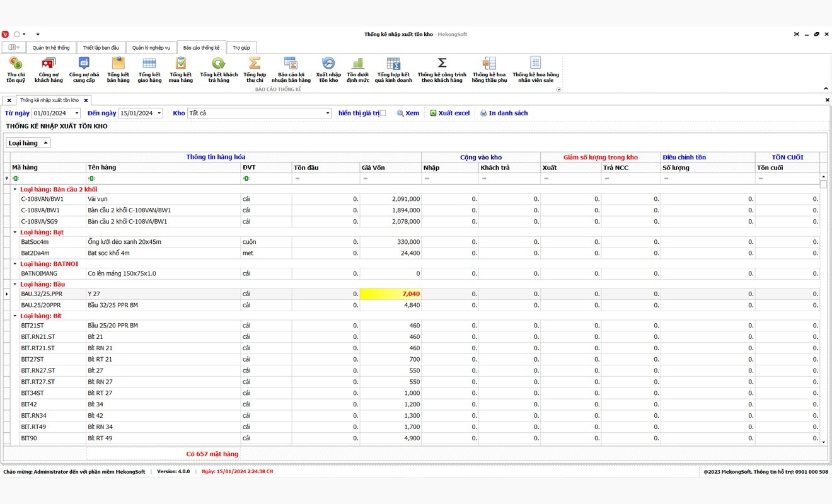
Task: Click Công nợ nhà cung cấp icon
Action: click(84, 64)
